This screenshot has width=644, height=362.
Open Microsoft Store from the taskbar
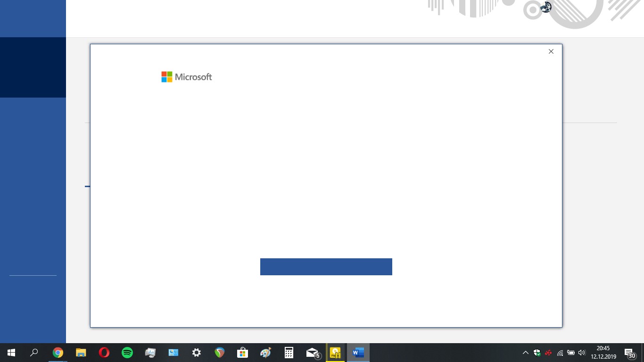[242, 353]
